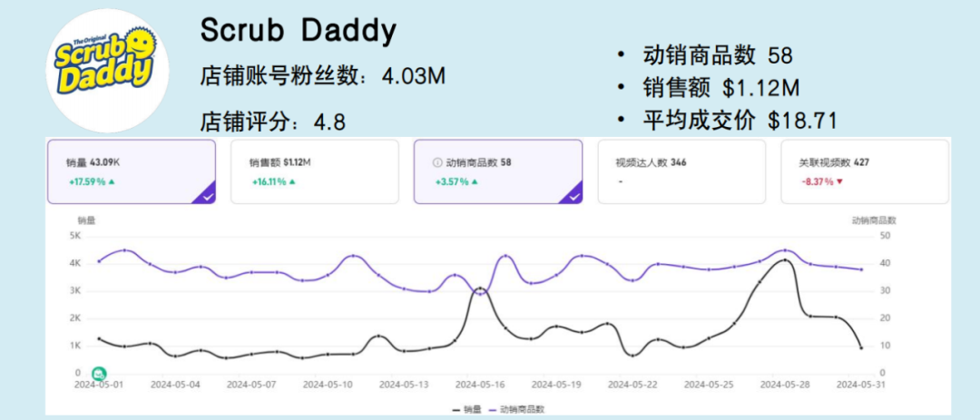The image size is (980, 420).
Task: Select the 销售额 $1.12M metric card
Action: coord(314,171)
